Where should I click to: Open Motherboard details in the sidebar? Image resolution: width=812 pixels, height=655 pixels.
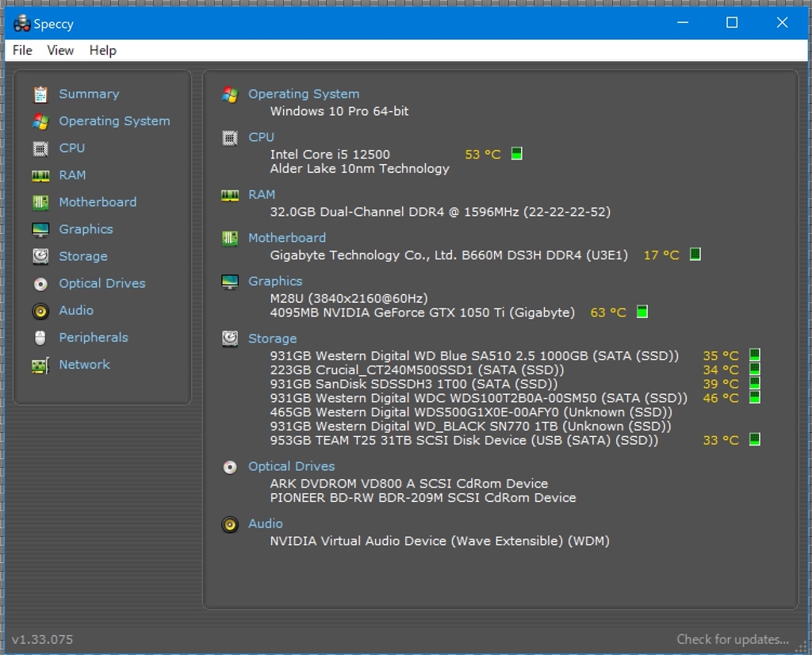point(98,202)
